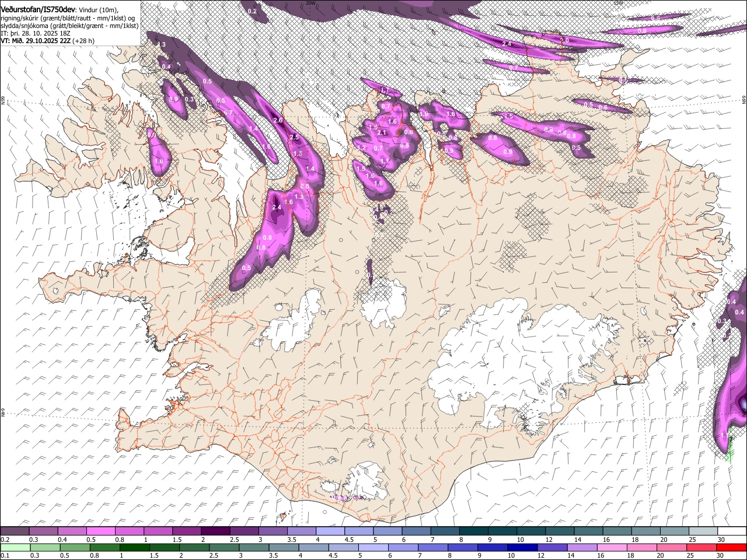
Task: Click the 2.0 precipitation value near the top
Action: 564,40
